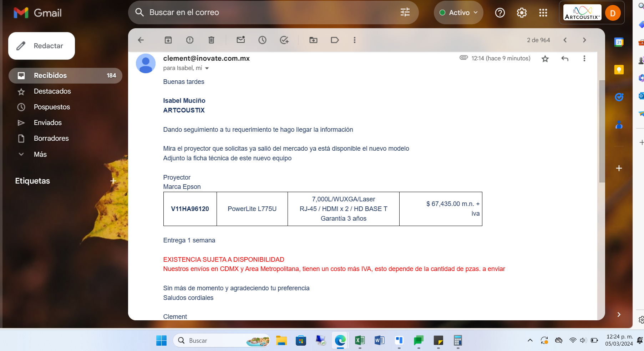Open the Borradores folder
644x351 pixels.
pos(65,139)
